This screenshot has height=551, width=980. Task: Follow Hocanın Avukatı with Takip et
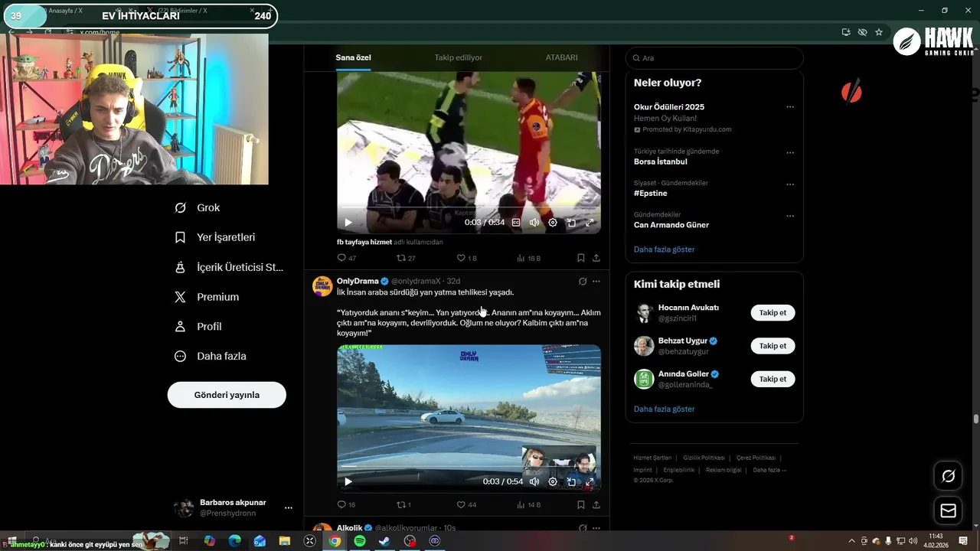tap(773, 312)
